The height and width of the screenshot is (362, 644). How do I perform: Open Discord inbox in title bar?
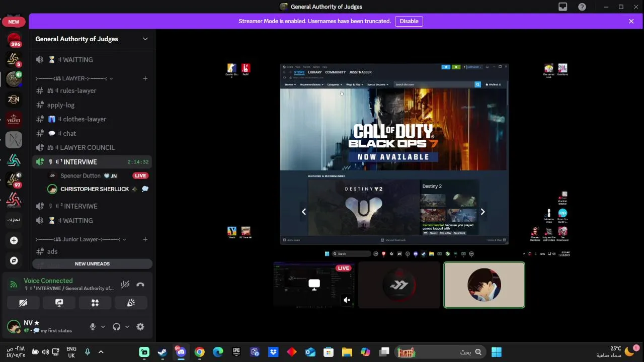pyautogui.click(x=562, y=7)
